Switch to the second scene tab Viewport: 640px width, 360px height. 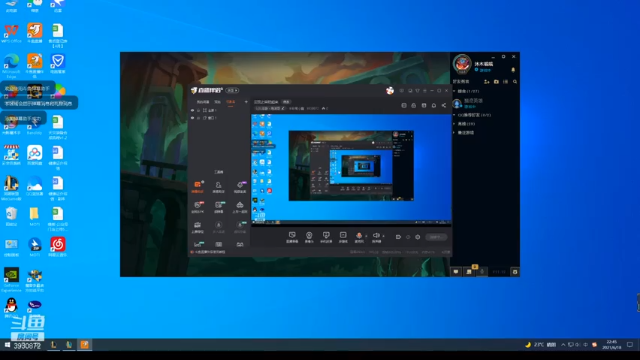tap(218, 102)
